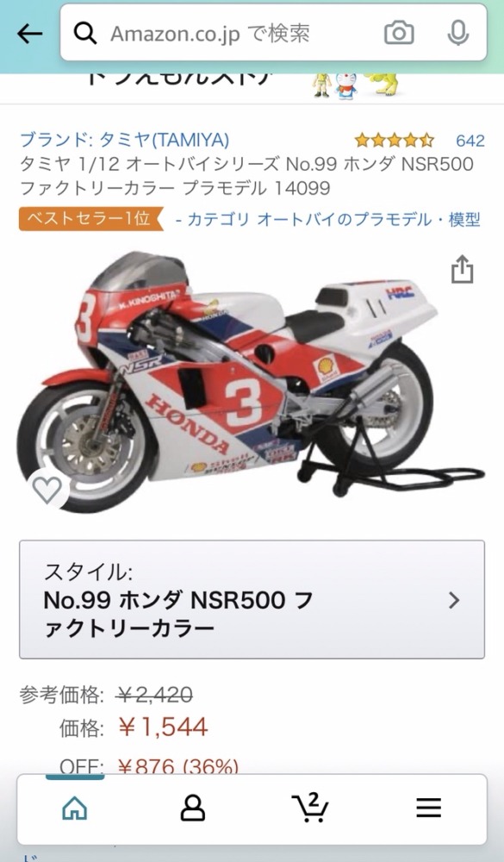Click the share icon above the motorcycle image
Viewport: 504px width, 862px height.
click(x=462, y=269)
